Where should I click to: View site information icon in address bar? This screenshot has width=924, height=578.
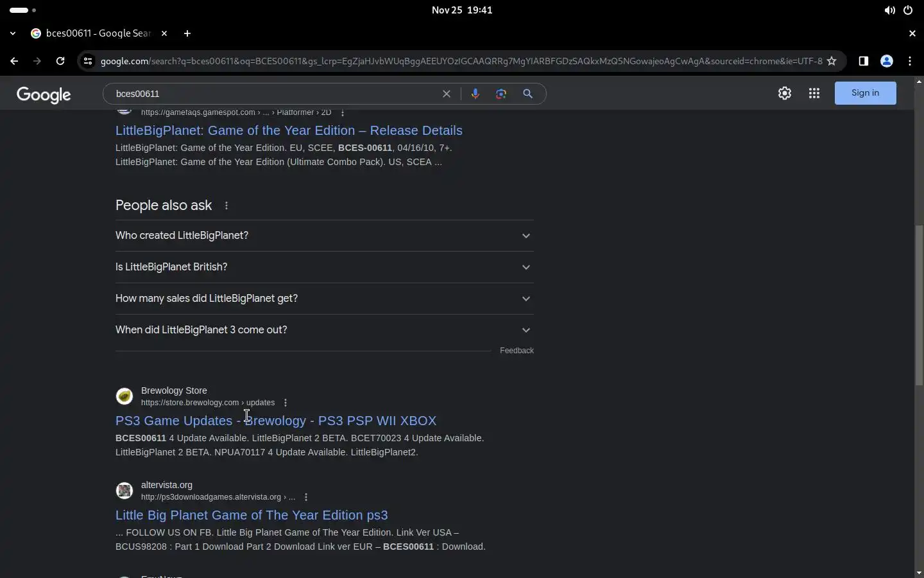(88, 61)
